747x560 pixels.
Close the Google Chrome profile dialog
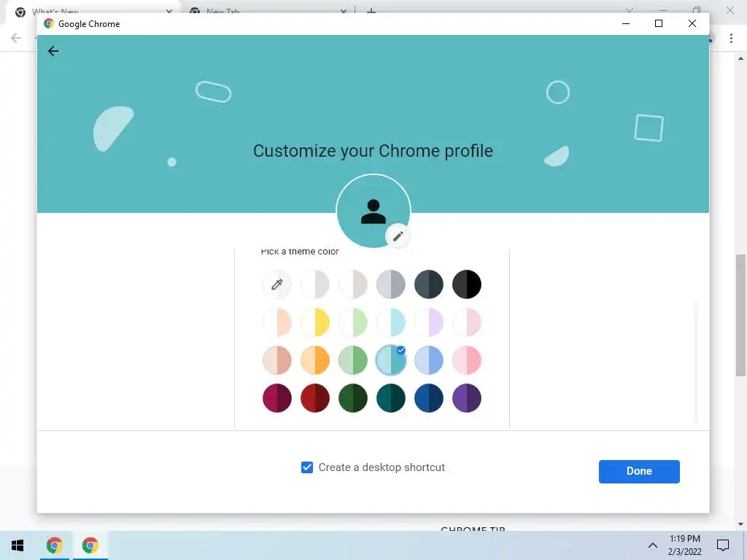[692, 23]
